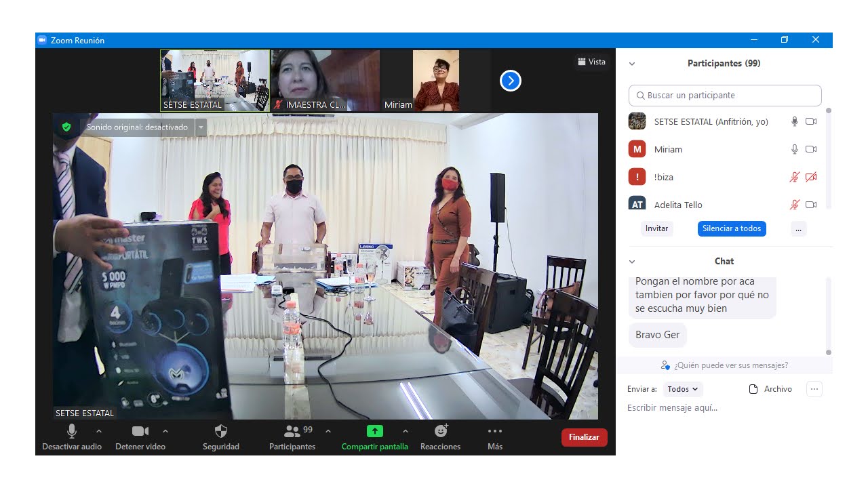Open arrow menu next to Participantes
This screenshot has height=488, width=868.
tap(328, 431)
